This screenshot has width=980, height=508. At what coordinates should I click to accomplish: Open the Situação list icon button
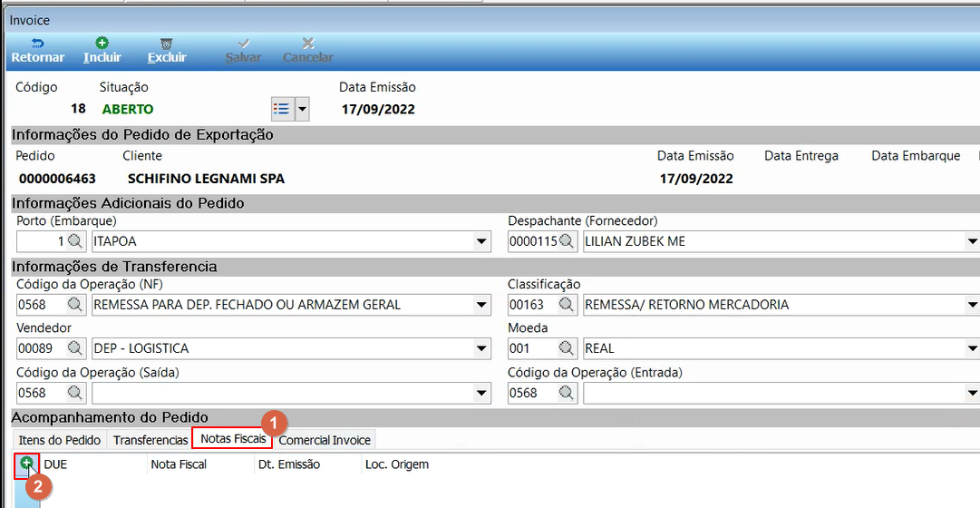click(x=282, y=109)
